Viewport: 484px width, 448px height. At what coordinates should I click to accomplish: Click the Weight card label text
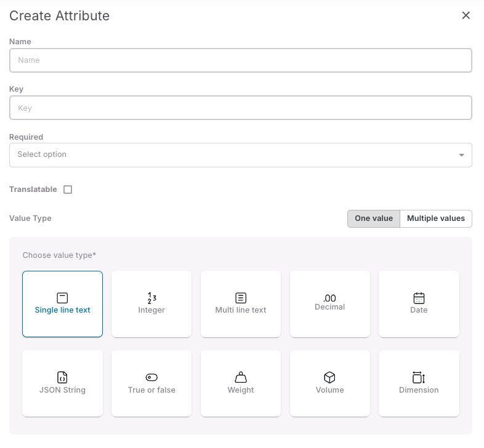[x=241, y=390]
